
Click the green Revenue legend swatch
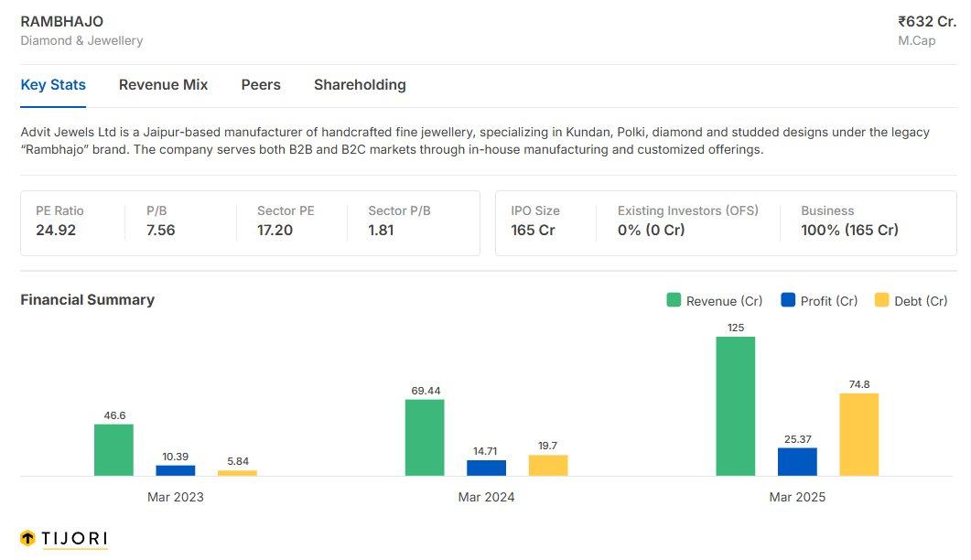coord(674,300)
